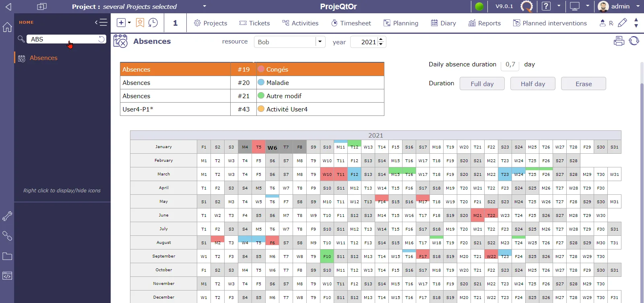This screenshot has height=303, width=644.
Task: Click the monitor display icon
Action: (575, 6)
